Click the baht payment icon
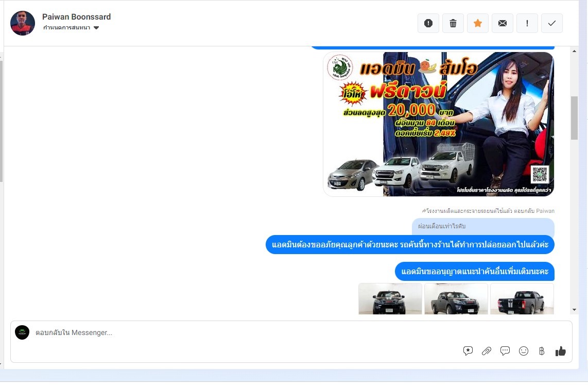Viewport: 588px width, 385px height. pos(542,351)
